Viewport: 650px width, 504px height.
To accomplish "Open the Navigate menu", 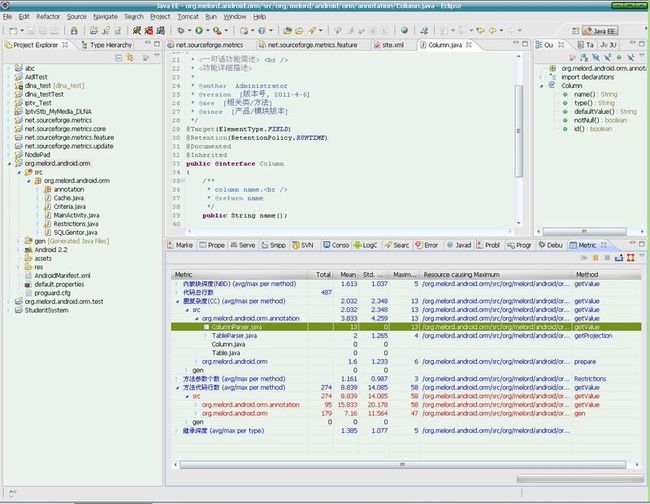I will (105, 17).
